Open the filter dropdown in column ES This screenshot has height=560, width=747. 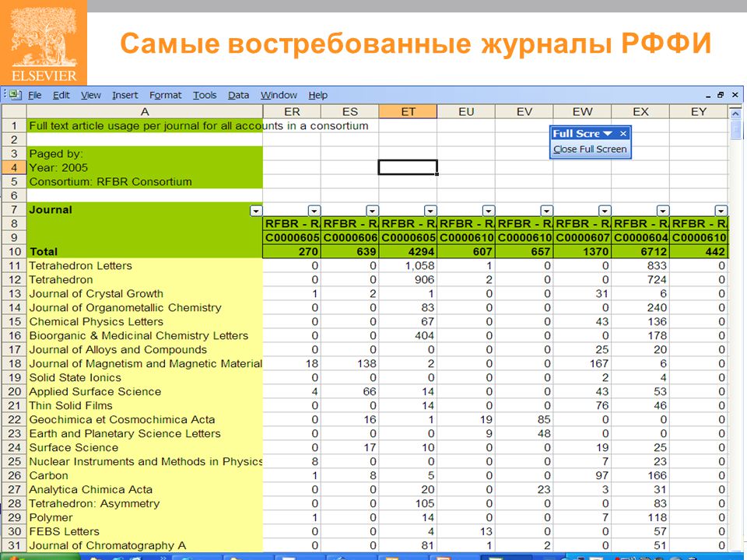373,211
